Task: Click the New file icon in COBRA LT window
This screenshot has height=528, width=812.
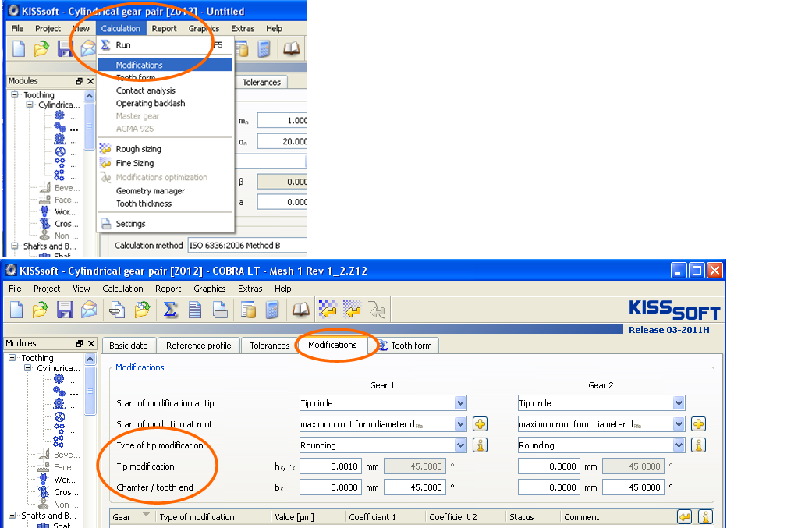Action: (16, 310)
